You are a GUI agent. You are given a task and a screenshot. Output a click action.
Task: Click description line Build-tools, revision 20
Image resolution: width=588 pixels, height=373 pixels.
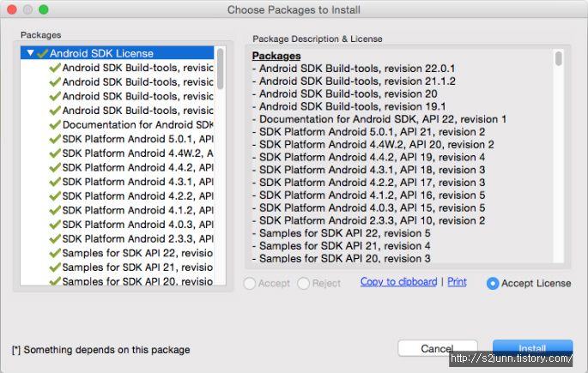tap(345, 94)
